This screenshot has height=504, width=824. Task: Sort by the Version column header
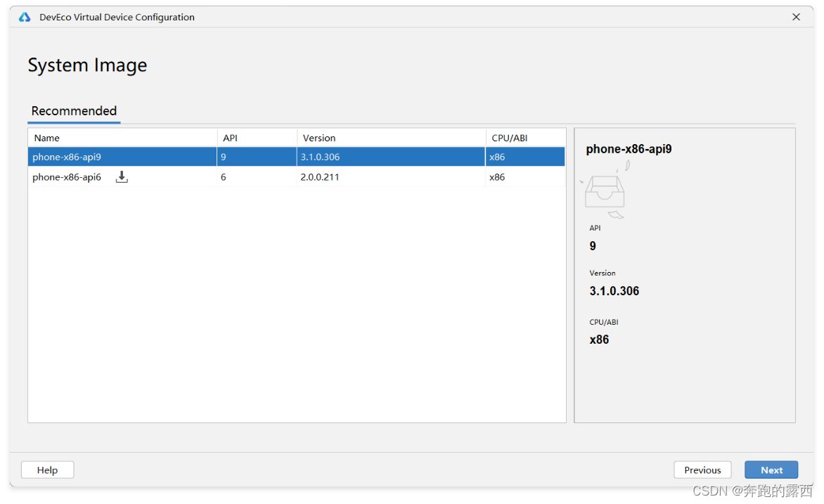[391, 138]
